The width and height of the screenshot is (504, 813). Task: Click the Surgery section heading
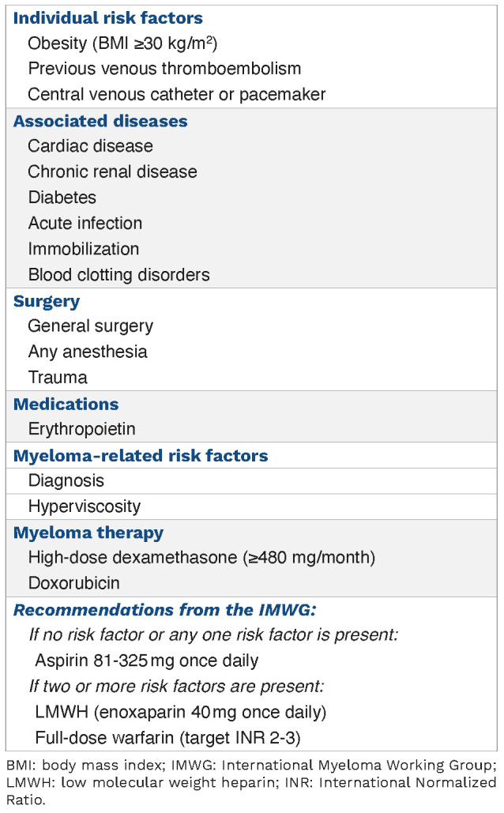pyautogui.click(x=47, y=302)
